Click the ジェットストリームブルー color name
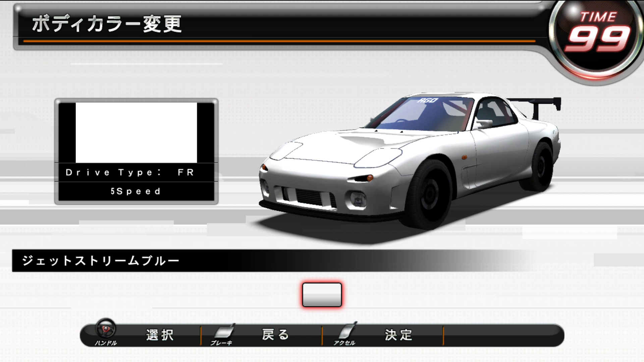644x362 pixels. pyautogui.click(x=101, y=261)
